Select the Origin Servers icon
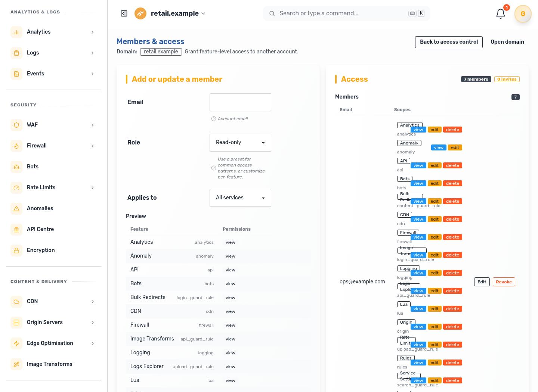538x392 pixels. tap(16, 322)
